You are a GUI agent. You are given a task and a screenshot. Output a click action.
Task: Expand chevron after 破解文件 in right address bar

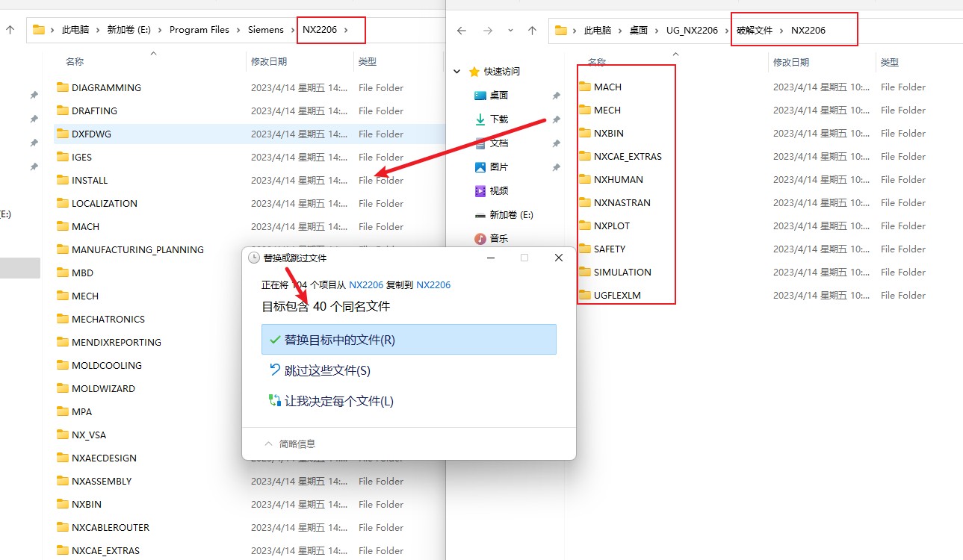[x=781, y=31]
